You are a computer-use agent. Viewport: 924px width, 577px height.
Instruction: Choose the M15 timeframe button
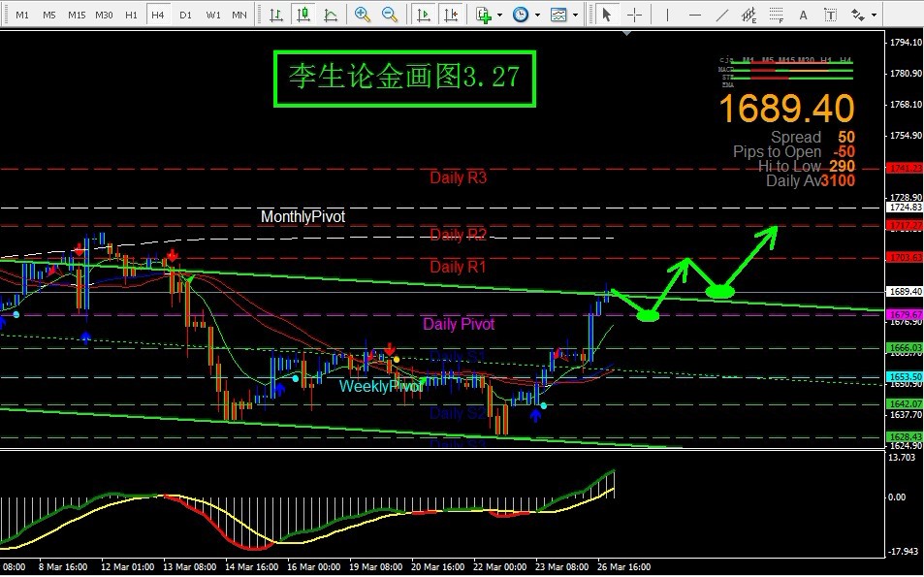77,16
